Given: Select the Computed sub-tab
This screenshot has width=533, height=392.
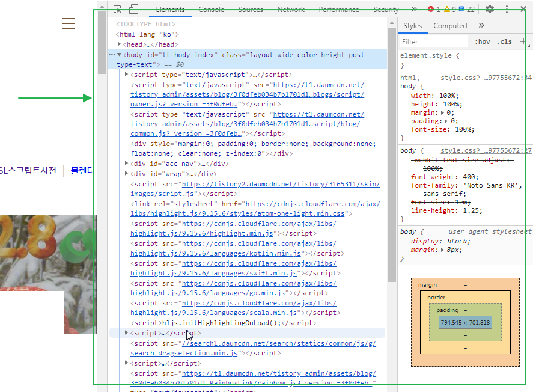Looking at the screenshot, I should (x=450, y=26).
